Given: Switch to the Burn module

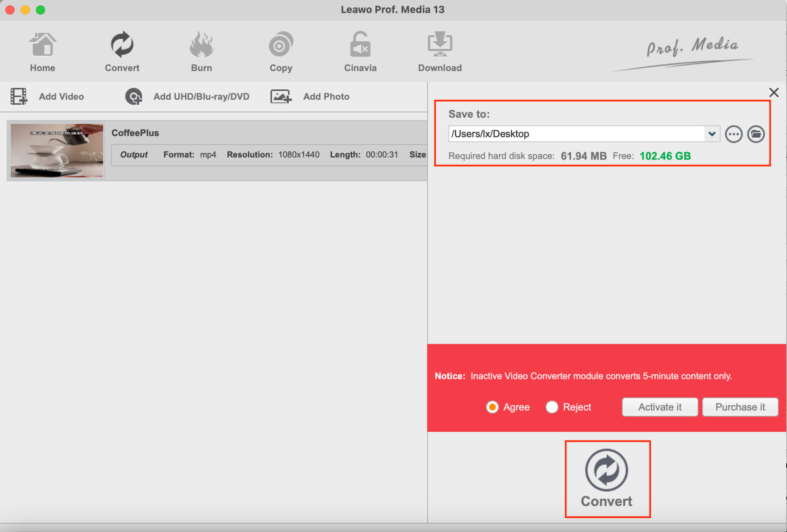Looking at the screenshot, I should pos(202,52).
